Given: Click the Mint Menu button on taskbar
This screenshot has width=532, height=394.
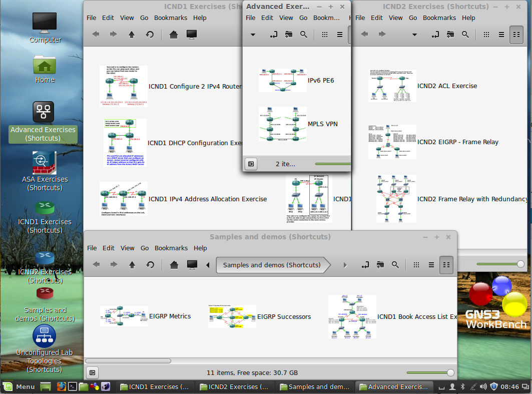Looking at the screenshot, I should (x=19, y=386).
